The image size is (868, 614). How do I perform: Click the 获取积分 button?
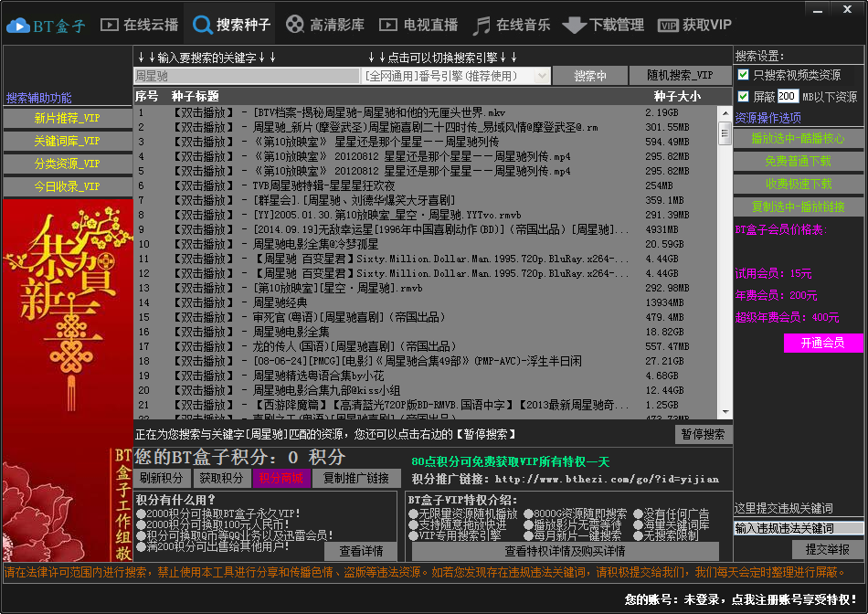tap(221, 478)
